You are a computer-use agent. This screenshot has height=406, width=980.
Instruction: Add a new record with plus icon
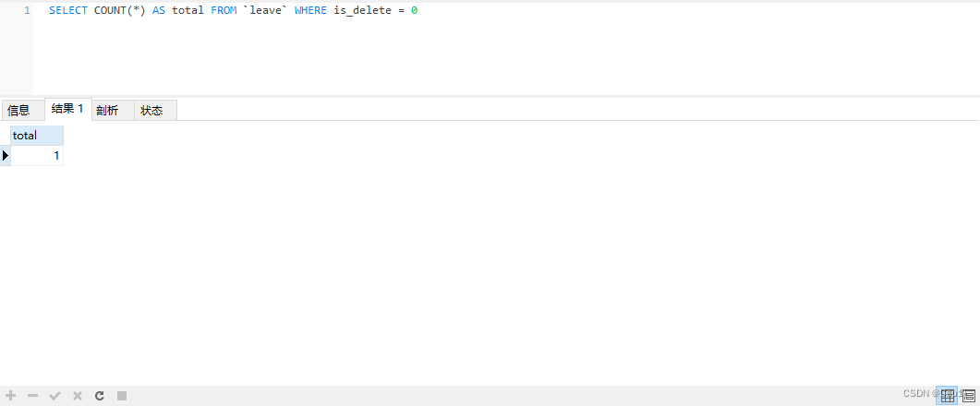[x=11, y=395]
